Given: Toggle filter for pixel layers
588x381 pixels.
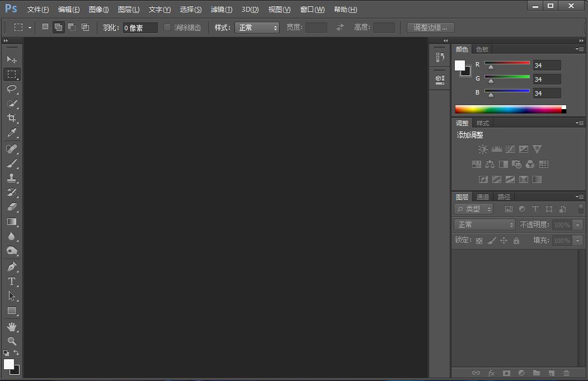Looking at the screenshot, I should pyautogui.click(x=509, y=209).
